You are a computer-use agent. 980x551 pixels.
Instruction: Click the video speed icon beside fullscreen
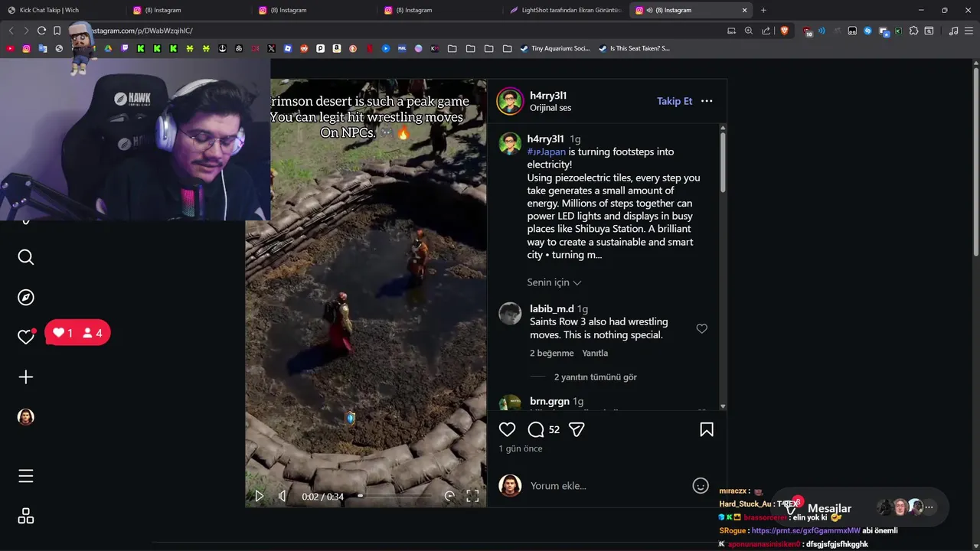449,496
